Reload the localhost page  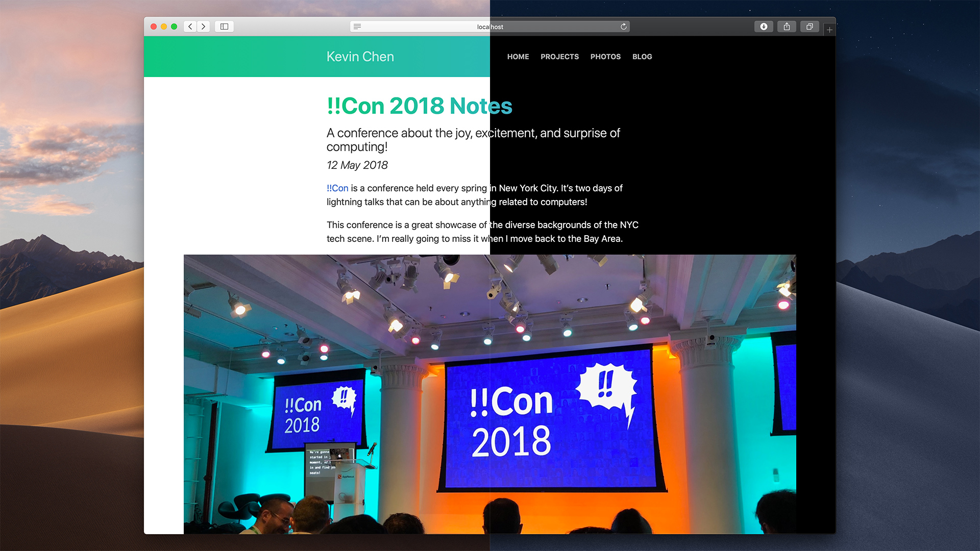[x=623, y=26]
